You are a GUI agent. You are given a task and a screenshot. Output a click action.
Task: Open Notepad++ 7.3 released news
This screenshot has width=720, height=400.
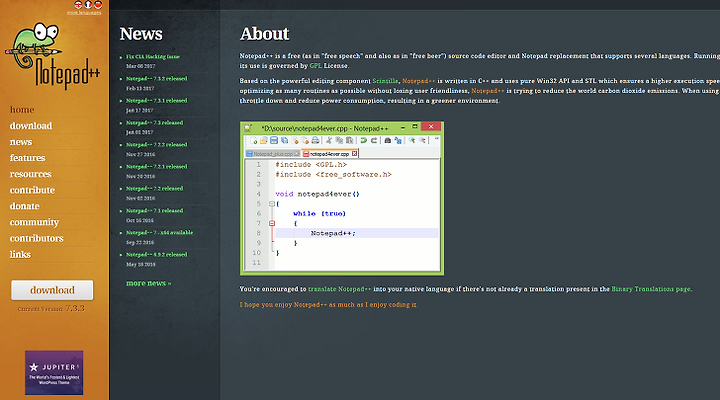pyautogui.click(x=154, y=123)
